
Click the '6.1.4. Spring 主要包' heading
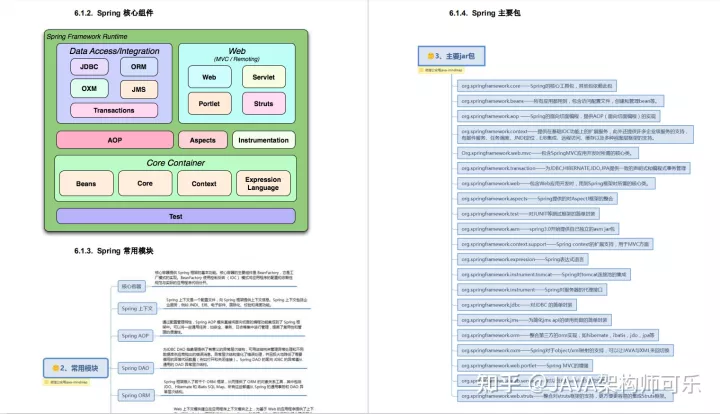tap(484, 13)
